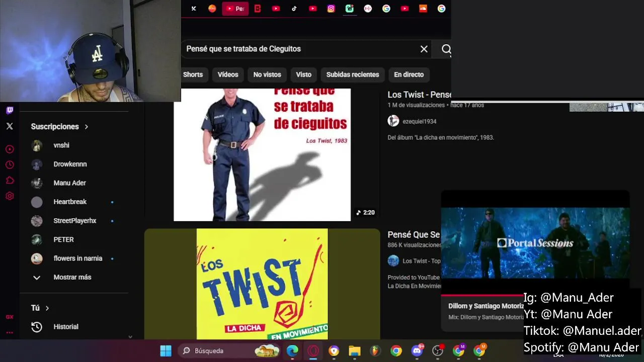Click the GX Corner icon in sidebar
The height and width of the screenshot is (362, 644).
(x=10, y=317)
